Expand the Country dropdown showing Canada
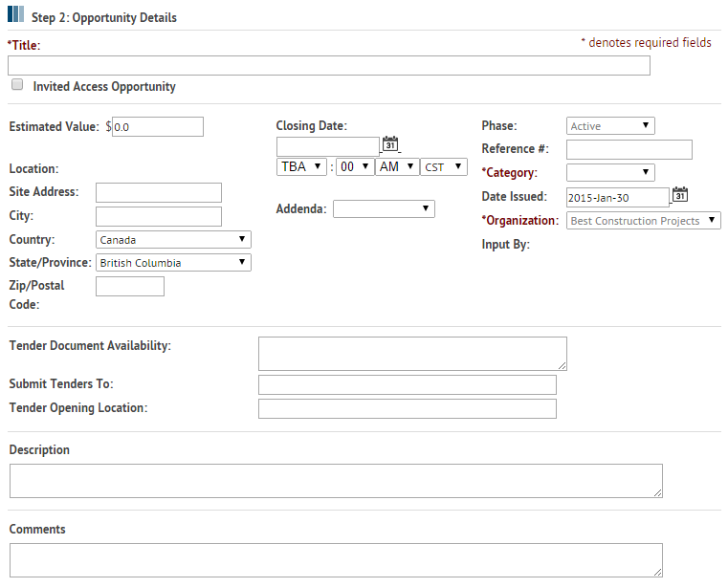This screenshot has width=728, height=588. tap(173, 240)
